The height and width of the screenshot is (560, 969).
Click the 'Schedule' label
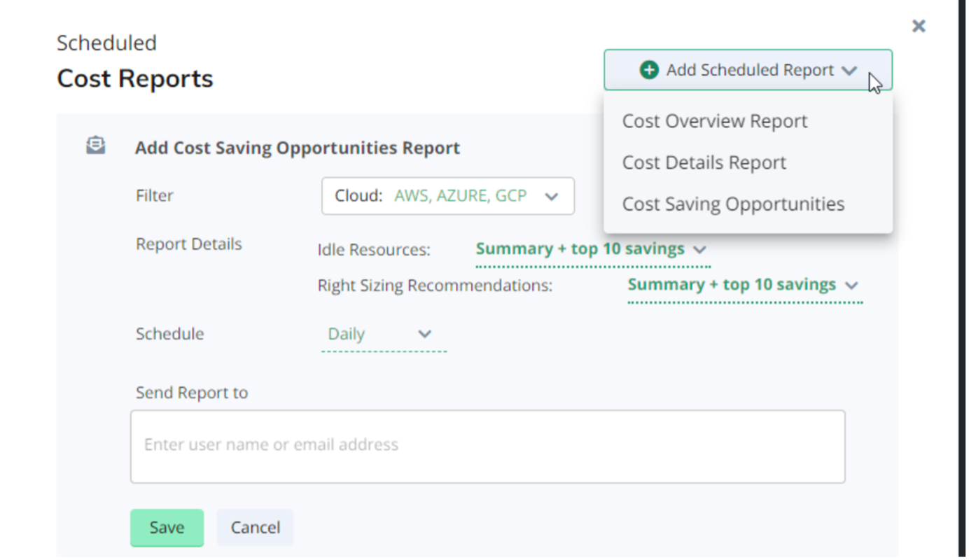click(170, 334)
